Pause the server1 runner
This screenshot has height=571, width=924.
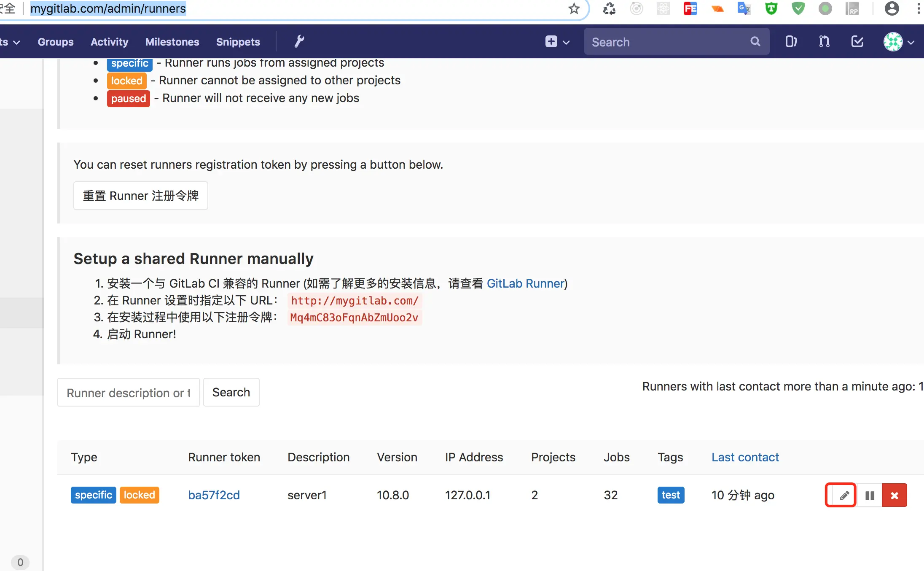(x=869, y=495)
